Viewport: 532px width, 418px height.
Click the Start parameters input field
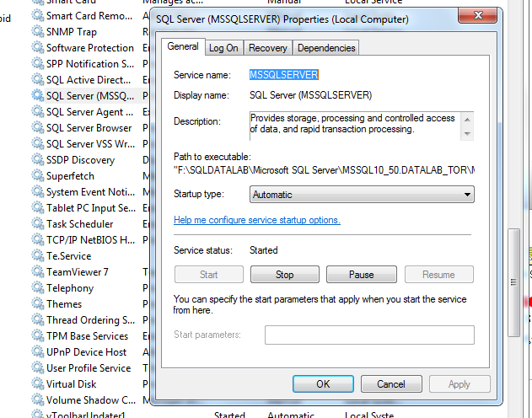(369, 335)
